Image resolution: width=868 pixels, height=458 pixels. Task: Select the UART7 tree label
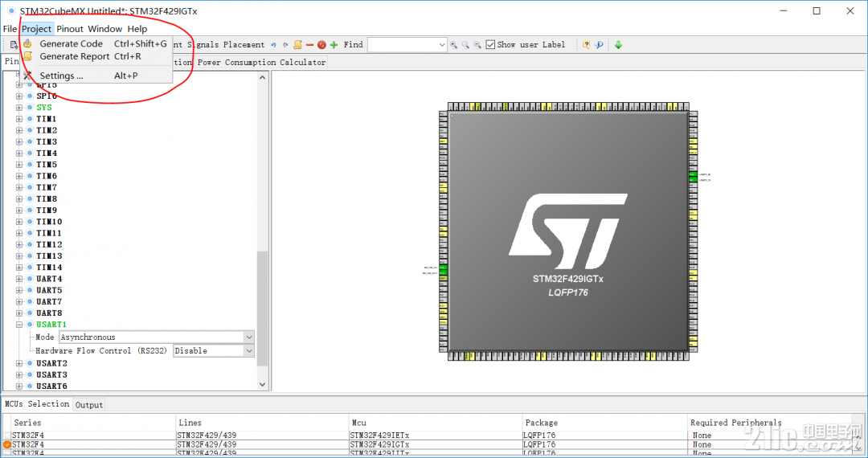coord(49,301)
